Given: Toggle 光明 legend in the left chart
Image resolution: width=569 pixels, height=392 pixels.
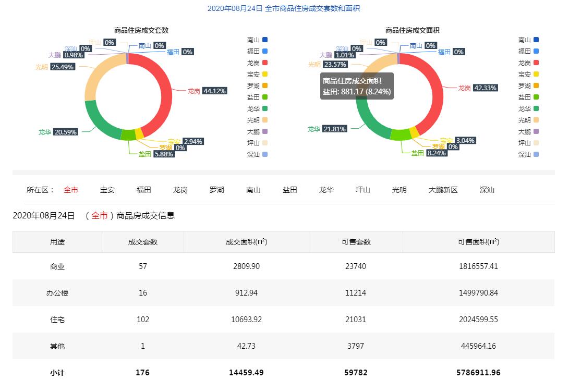Looking at the screenshot, I should point(257,120).
